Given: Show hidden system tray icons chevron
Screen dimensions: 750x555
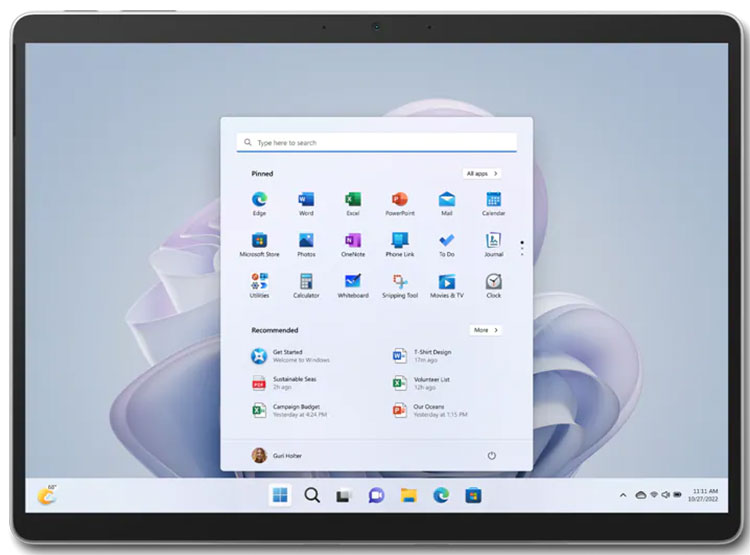Looking at the screenshot, I should pyautogui.click(x=624, y=495).
